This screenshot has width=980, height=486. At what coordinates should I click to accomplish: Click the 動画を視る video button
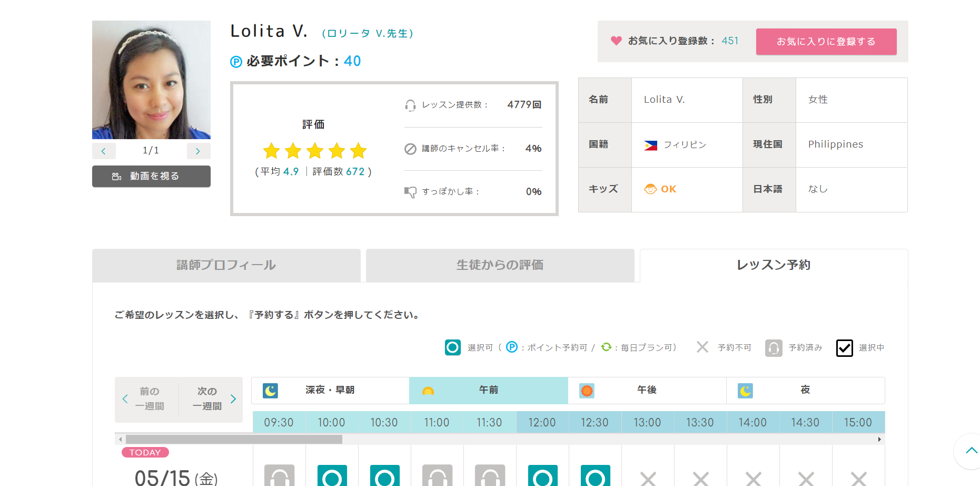pos(151,176)
